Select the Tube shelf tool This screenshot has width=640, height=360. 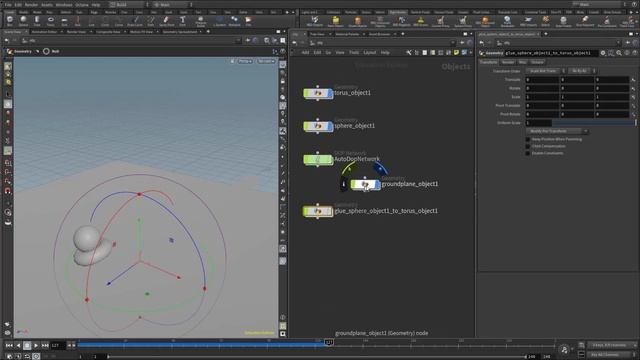[x=37, y=20]
